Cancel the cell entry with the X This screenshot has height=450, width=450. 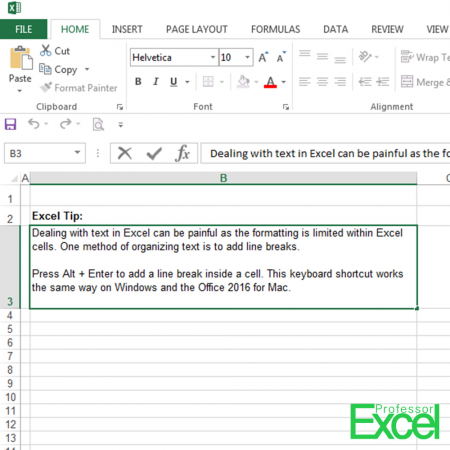coord(125,153)
